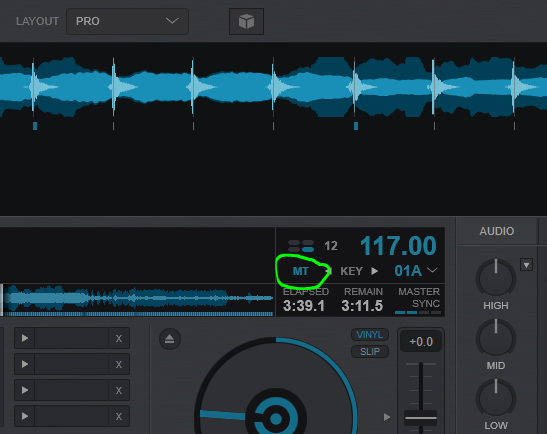This screenshot has height=434, width=547.
Task: Click the track overview waveform
Action: pyautogui.click(x=138, y=299)
